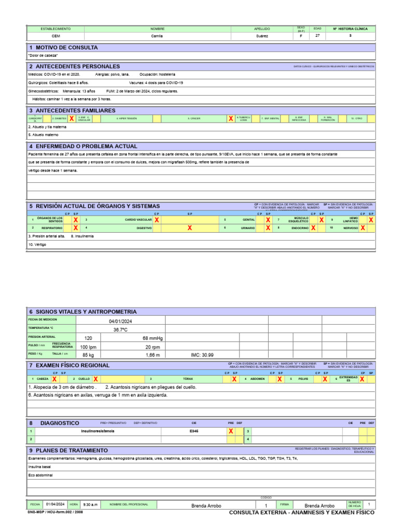Check the Otro family history box
The height and width of the screenshot is (532, 399).
click(x=371, y=118)
